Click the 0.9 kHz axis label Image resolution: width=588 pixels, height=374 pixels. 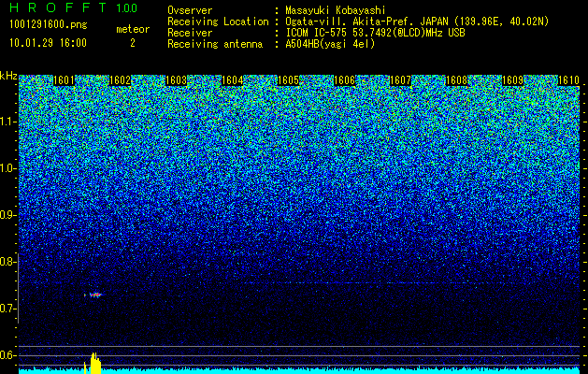click(x=7, y=215)
